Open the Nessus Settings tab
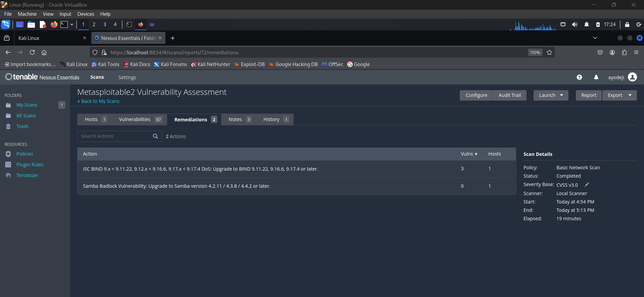The width and height of the screenshot is (644, 297). point(127,77)
